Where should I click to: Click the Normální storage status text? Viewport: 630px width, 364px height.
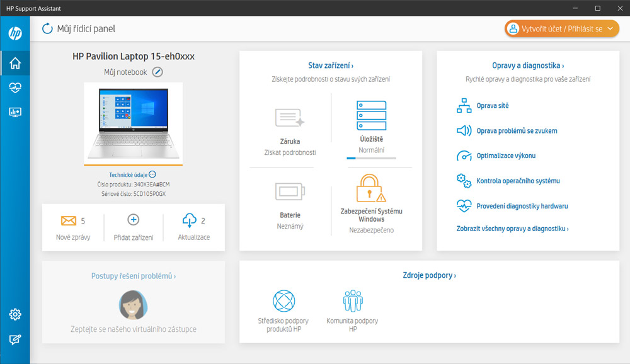(x=371, y=150)
